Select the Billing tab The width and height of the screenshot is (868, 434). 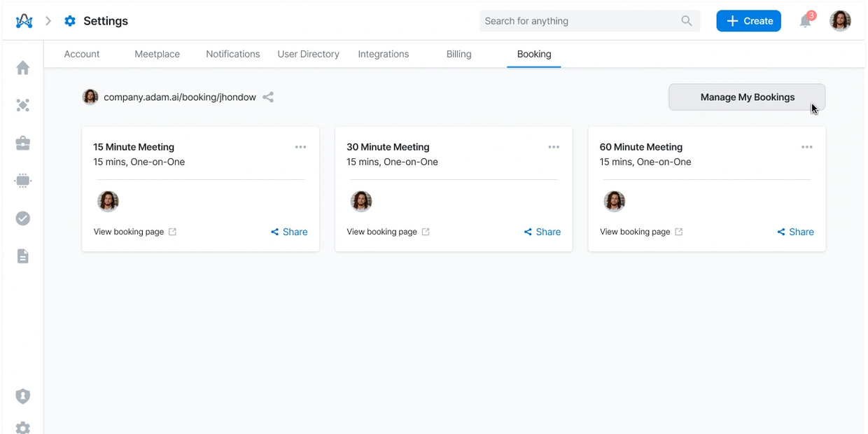(458, 54)
